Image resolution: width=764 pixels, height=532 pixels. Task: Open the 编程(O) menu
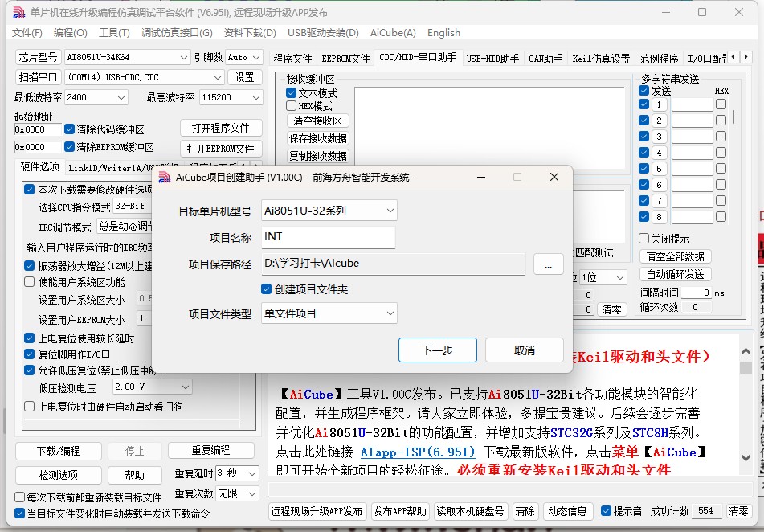[70, 33]
